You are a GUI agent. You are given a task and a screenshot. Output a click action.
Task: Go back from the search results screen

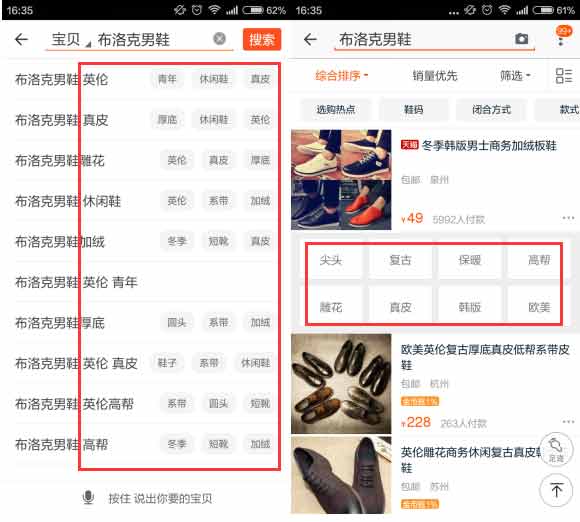[310, 39]
